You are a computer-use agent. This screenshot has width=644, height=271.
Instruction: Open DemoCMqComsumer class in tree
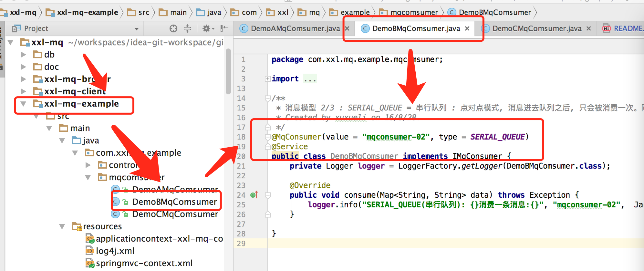click(165, 214)
